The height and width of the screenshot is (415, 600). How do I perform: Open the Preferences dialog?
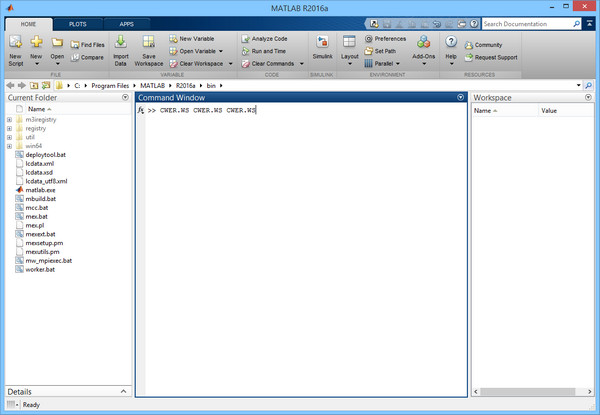[x=385, y=38]
